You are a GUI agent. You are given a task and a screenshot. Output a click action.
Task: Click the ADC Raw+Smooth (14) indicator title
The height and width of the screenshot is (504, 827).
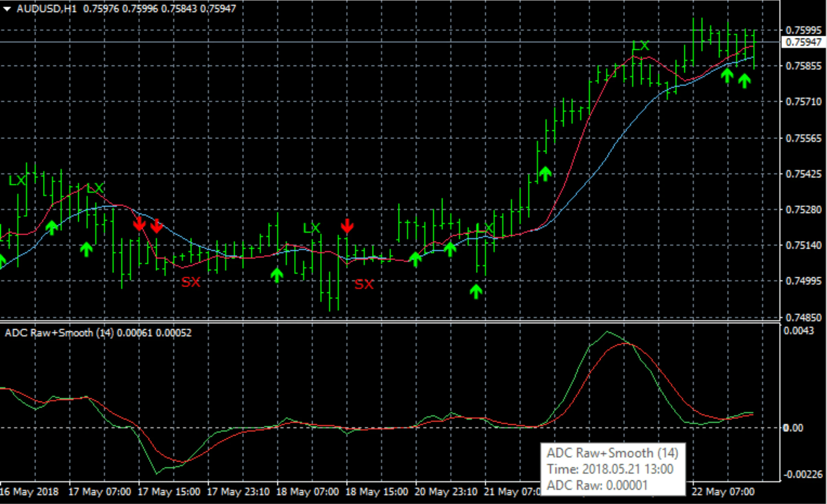58,333
